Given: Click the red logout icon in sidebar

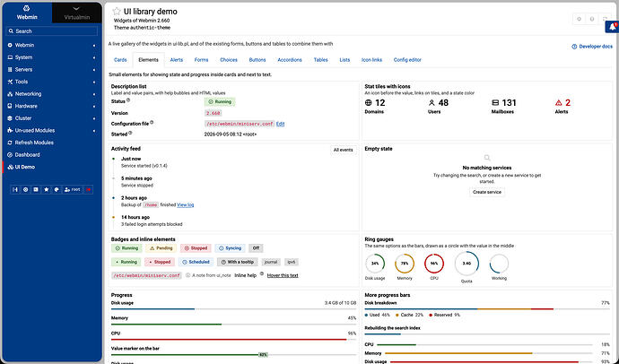Looking at the screenshot, I should click(89, 190).
